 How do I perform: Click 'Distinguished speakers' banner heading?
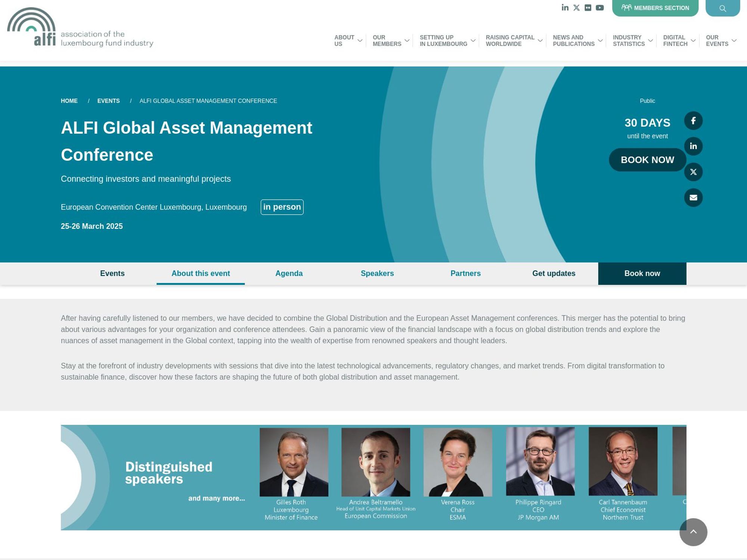pyautogui.click(x=168, y=473)
